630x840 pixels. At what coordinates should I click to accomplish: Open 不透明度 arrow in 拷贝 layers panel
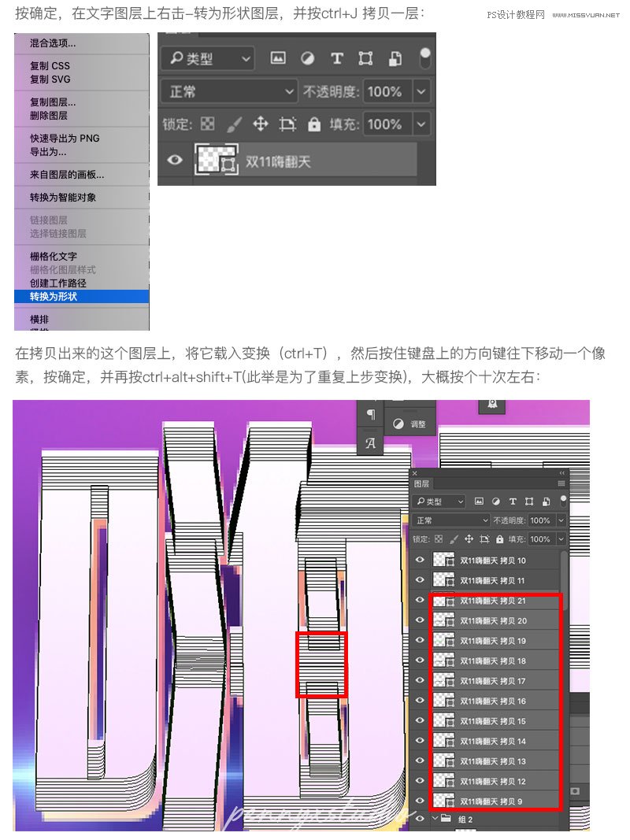coord(561,520)
